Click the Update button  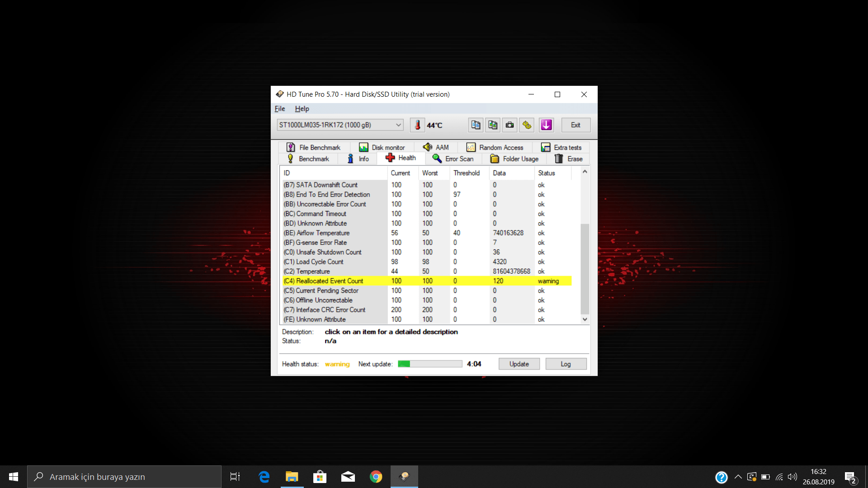click(x=519, y=364)
